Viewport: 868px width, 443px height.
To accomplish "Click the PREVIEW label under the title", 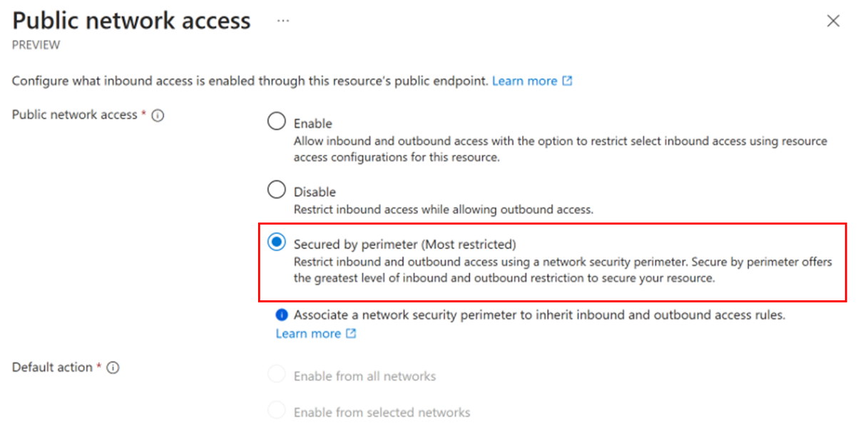I will [x=36, y=45].
